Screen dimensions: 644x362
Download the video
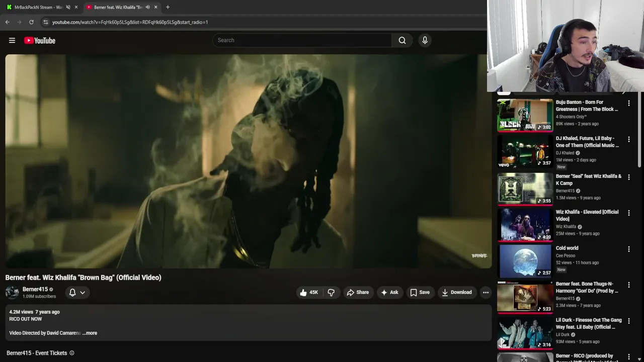pos(456,292)
